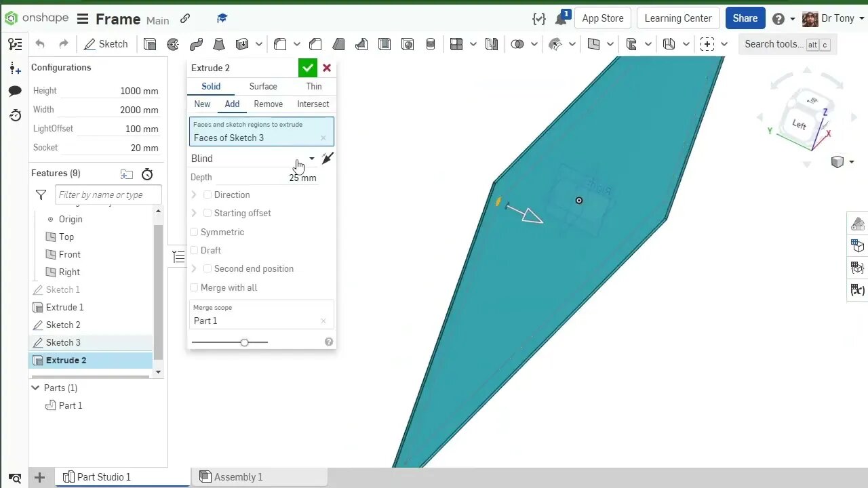Image resolution: width=868 pixels, height=488 pixels.
Task: Cancel Extrude 2 with red X
Action: [x=327, y=68]
